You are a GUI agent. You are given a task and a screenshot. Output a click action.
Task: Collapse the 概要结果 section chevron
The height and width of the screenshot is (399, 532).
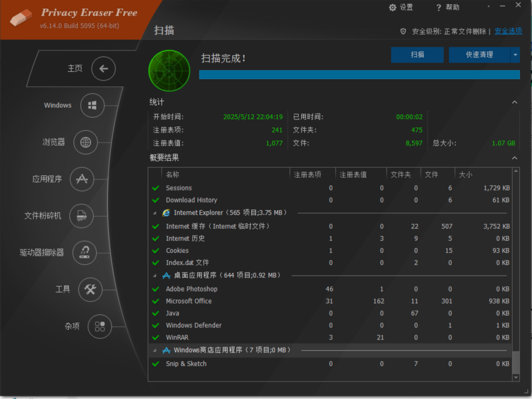[x=515, y=158]
